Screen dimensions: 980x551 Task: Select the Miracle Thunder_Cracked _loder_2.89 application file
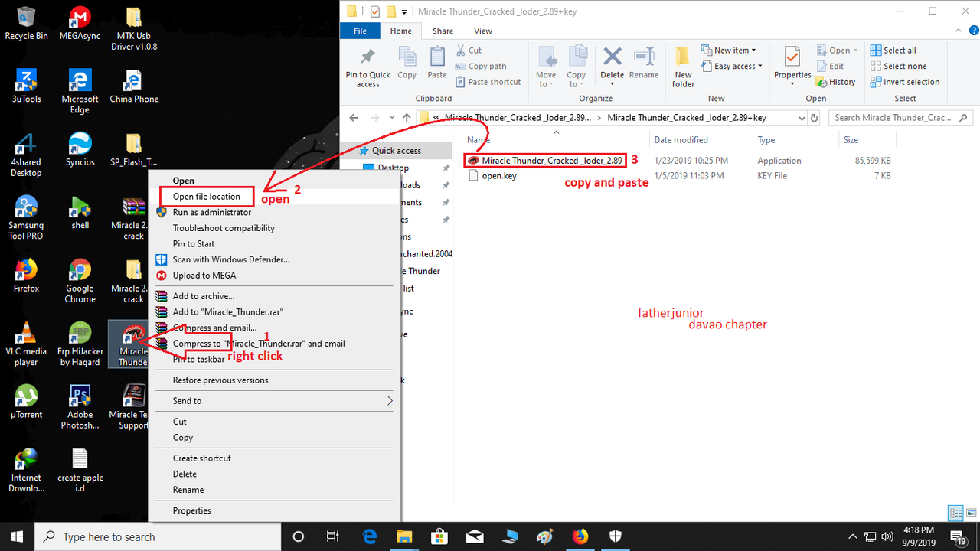[x=545, y=161]
